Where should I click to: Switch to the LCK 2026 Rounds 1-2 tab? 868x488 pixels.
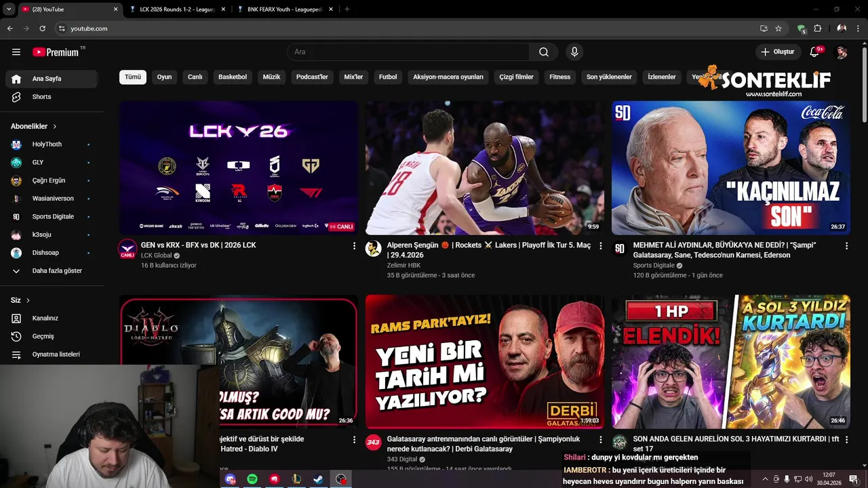pos(178,9)
